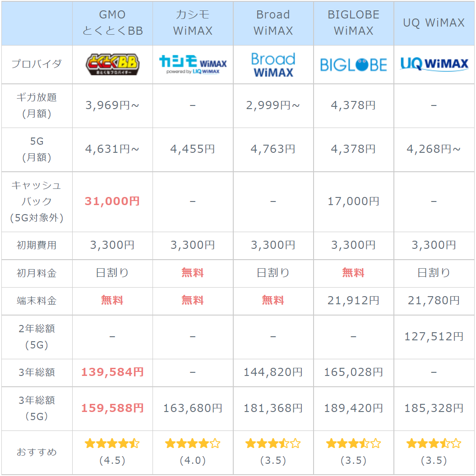476x476 pixels.
Task: Click the red 31,000円 cashback value
Action: click(112, 201)
